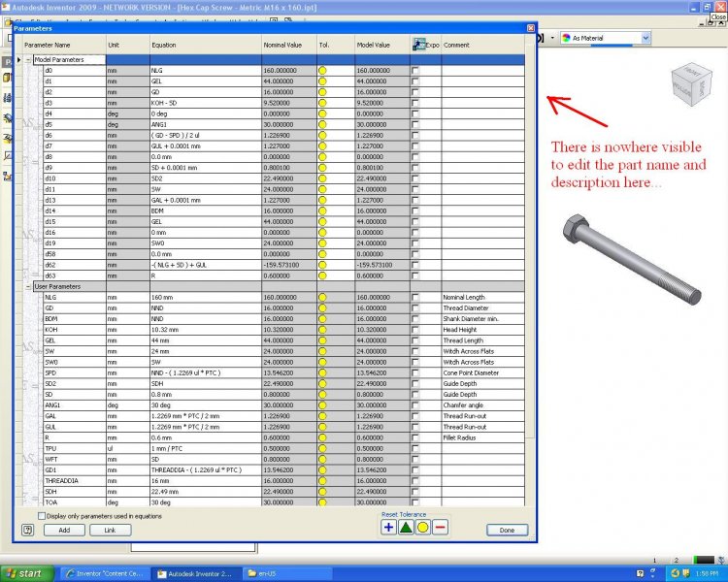
Task: Click the tolerance circle for R user parameter
Action: pyautogui.click(x=322, y=438)
